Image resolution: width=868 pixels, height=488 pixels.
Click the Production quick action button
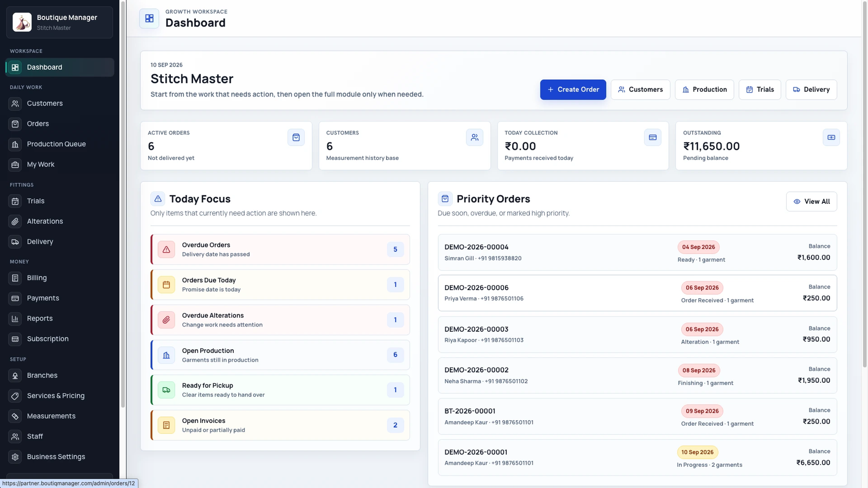tap(704, 89)
